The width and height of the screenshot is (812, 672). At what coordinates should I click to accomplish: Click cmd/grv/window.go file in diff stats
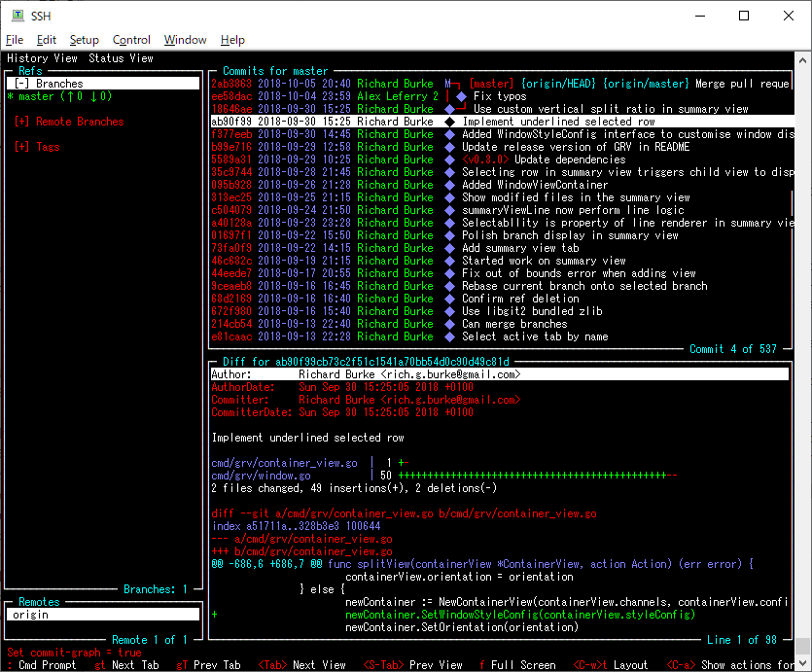[261, 476]
